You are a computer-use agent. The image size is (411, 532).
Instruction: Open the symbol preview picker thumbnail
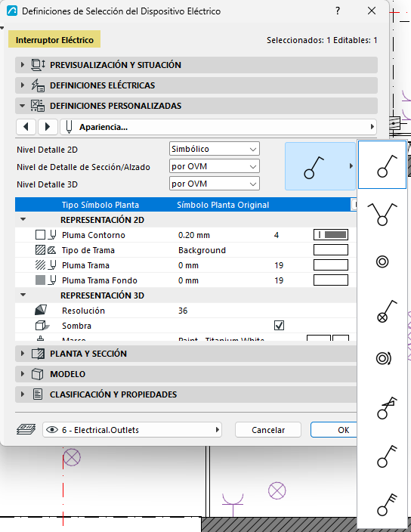[320, 166]
